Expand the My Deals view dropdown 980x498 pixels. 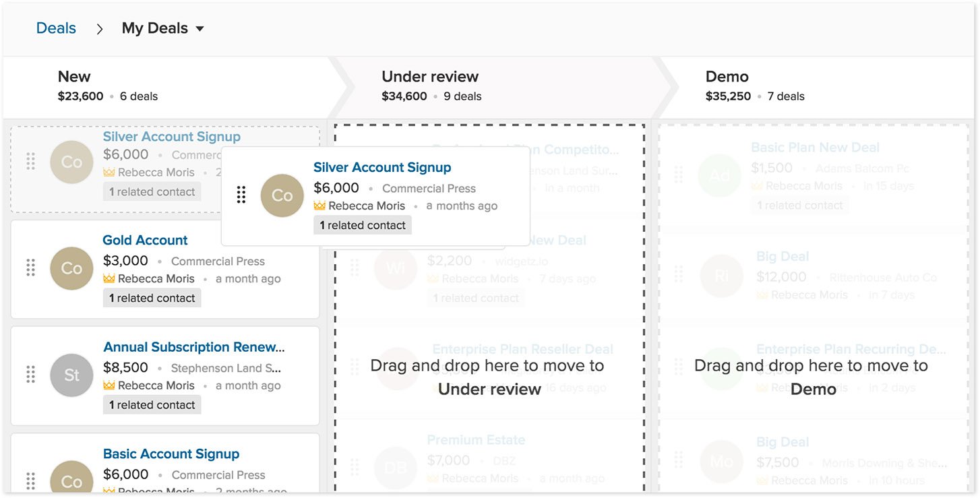(163, 28)
